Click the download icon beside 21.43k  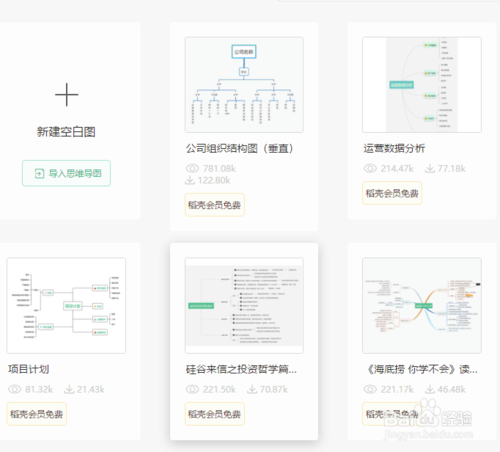[69, 389]
